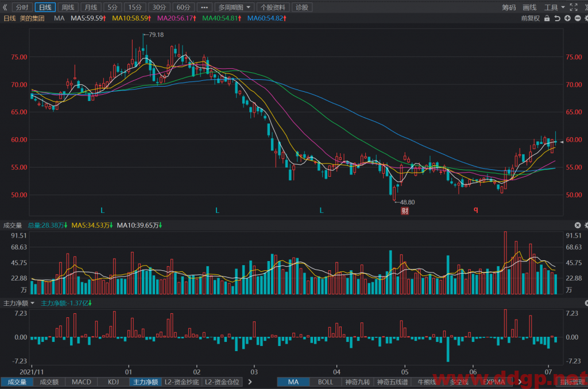This screenshot has height=389, width=588.
Task: Open 个股资料 stock info
Action: pyautogui.click(x=273, y=7)
